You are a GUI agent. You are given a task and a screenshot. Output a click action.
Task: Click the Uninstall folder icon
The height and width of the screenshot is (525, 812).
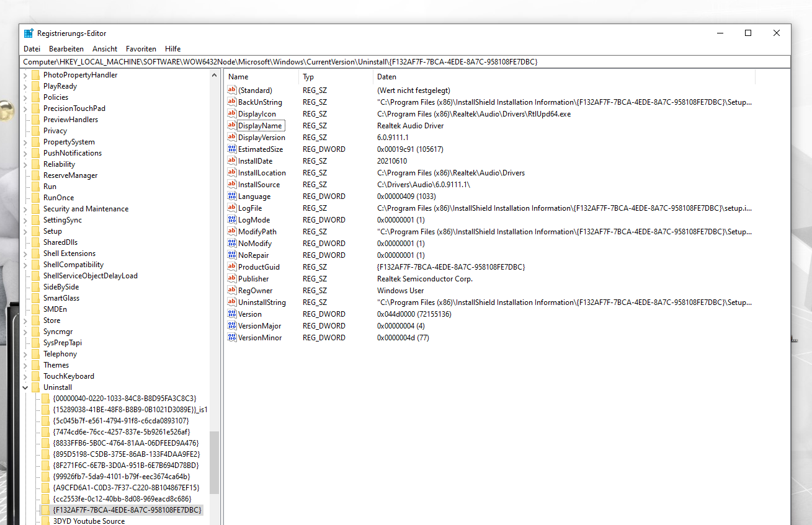[35, 387]
